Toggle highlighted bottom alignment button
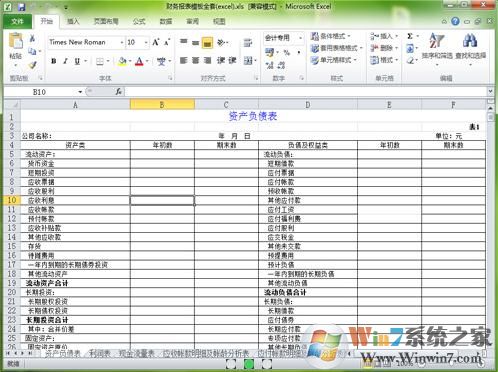This screenshot has width=498, height=372. (x=207, y=42)
